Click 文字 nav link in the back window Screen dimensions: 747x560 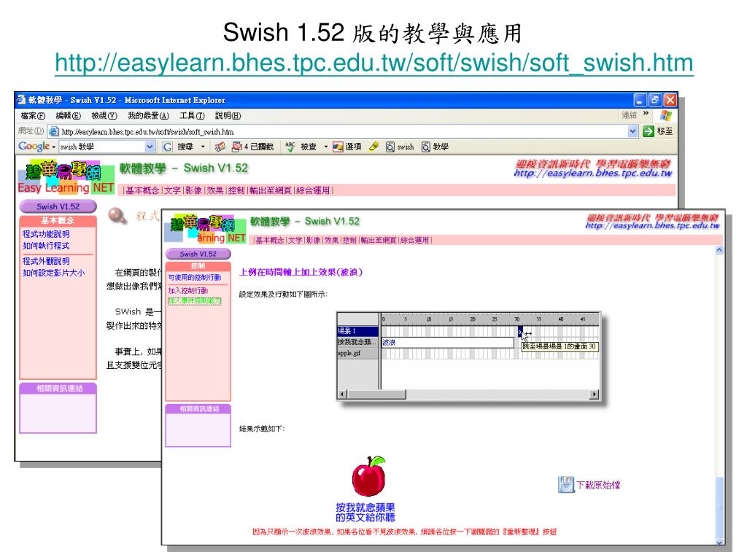click(172, 190)
